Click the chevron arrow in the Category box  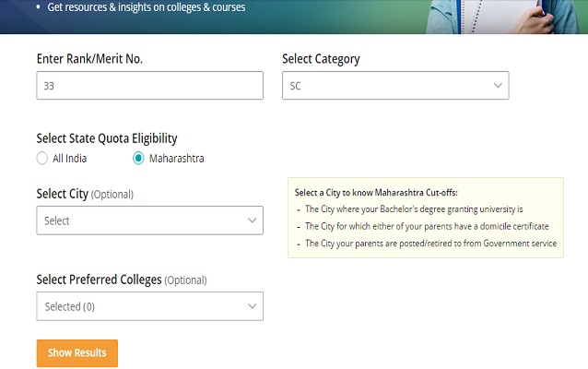point(499,86)
